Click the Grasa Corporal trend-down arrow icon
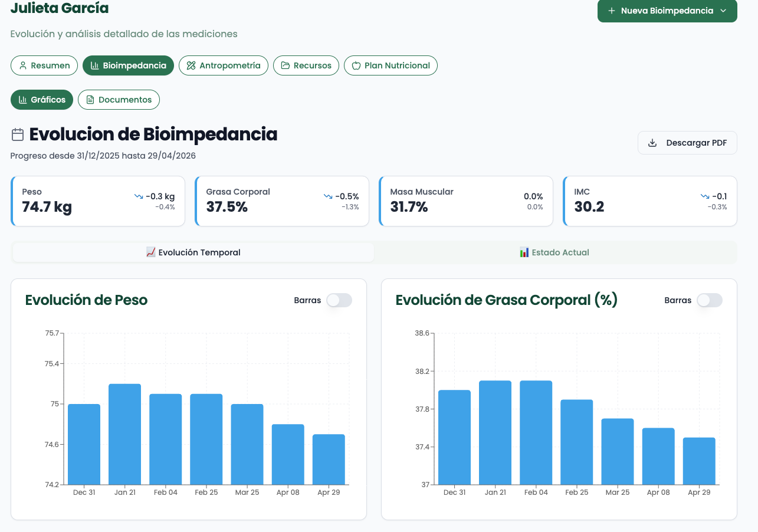758x532 pixels. (328, 196)
